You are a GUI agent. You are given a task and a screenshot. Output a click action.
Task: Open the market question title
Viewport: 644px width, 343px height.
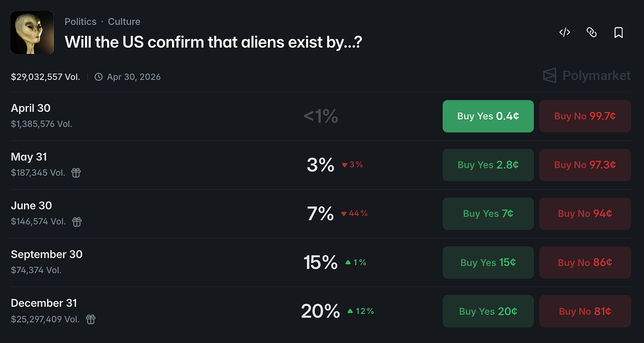[x=214, y=42]
